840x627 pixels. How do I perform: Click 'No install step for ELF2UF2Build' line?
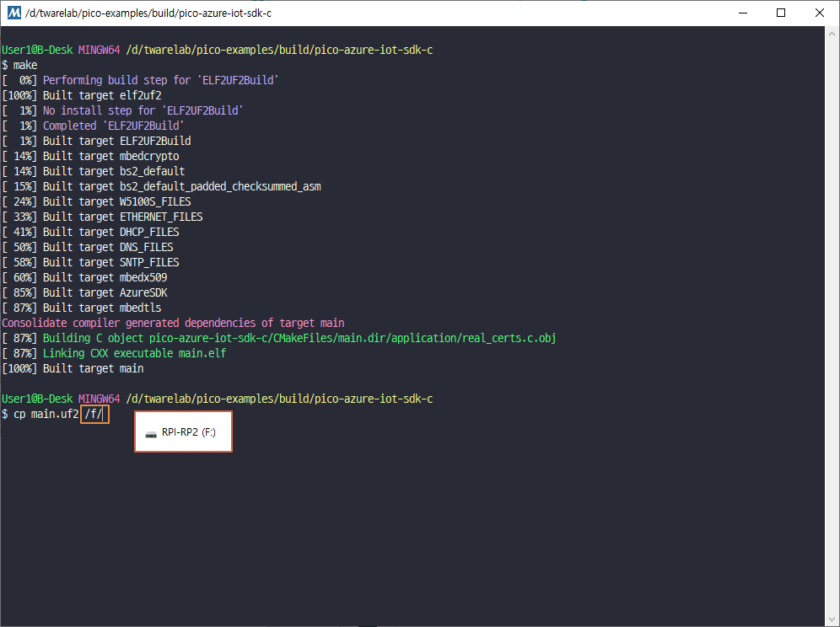click(122, 110)
